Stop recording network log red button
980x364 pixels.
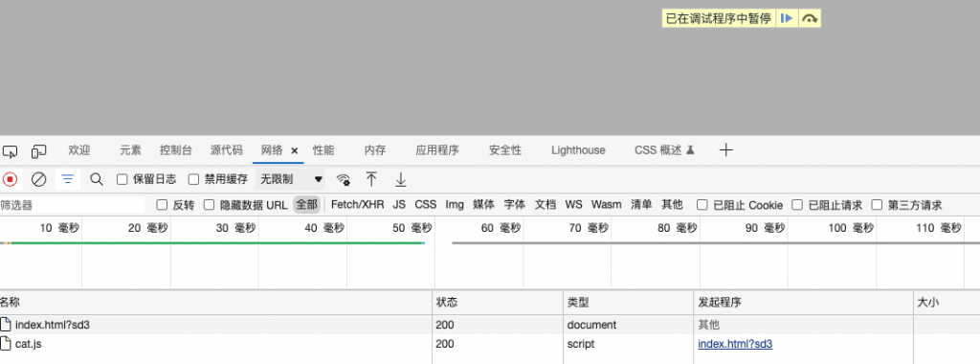tap(10, 179)
